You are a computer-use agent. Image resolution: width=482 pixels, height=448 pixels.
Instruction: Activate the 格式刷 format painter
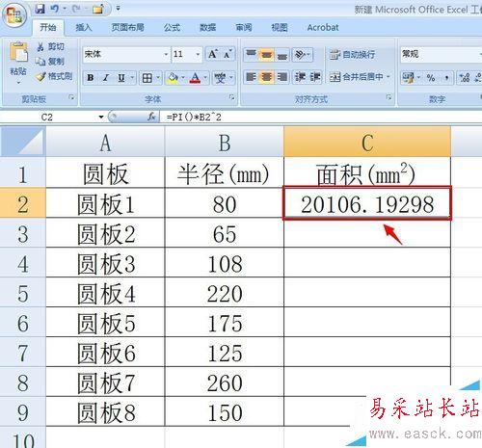(x=54, y=76)
